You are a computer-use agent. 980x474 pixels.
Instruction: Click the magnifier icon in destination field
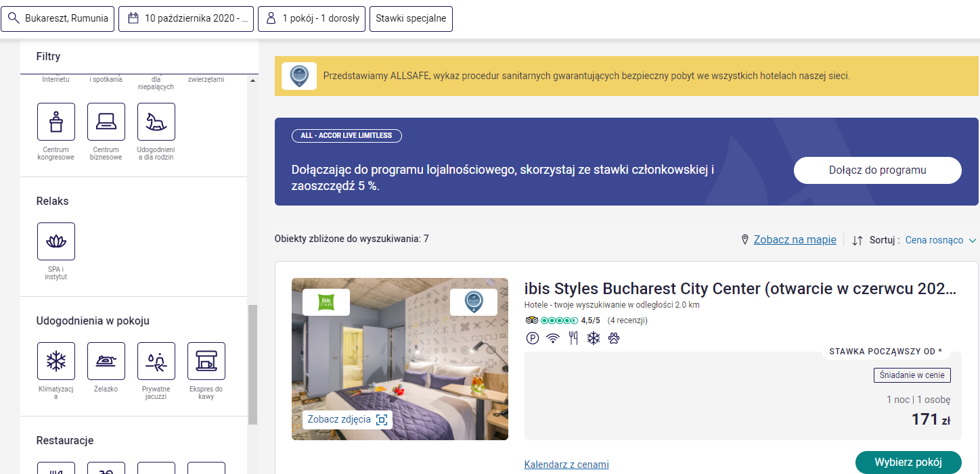tap(14, 18)
